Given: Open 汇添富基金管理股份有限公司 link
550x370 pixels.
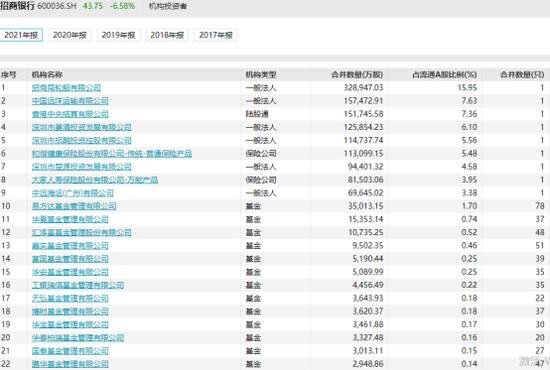Looking at the screenshot, I should point(82,232).
